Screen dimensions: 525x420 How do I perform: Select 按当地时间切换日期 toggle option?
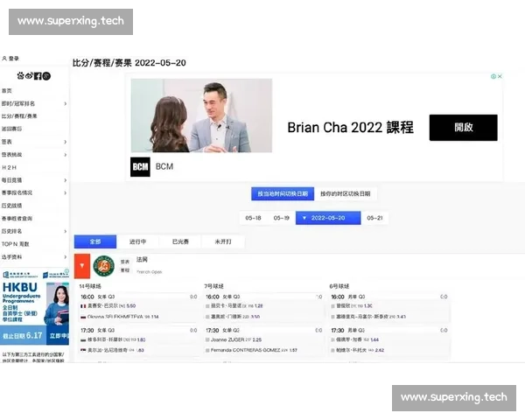coord(283,194)
